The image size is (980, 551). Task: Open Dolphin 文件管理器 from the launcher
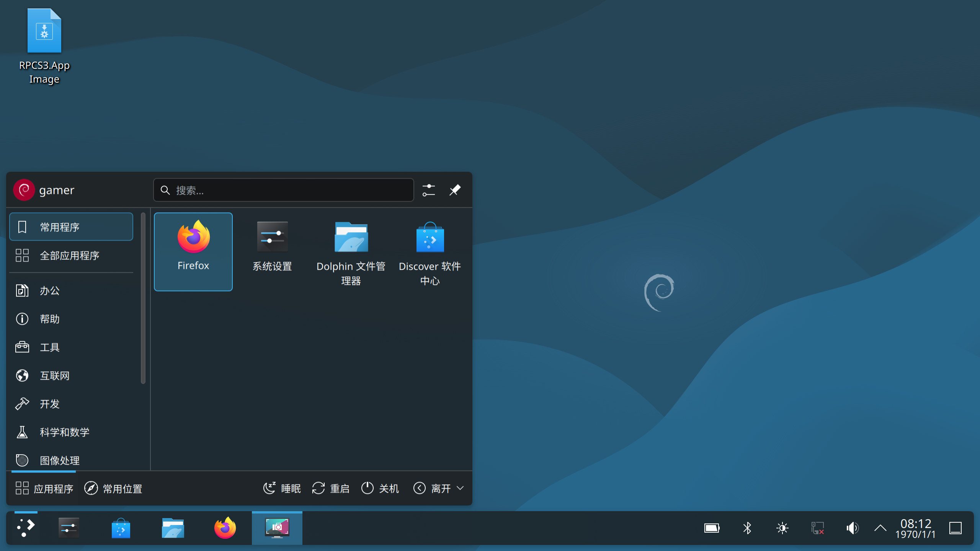pos(351,251)
